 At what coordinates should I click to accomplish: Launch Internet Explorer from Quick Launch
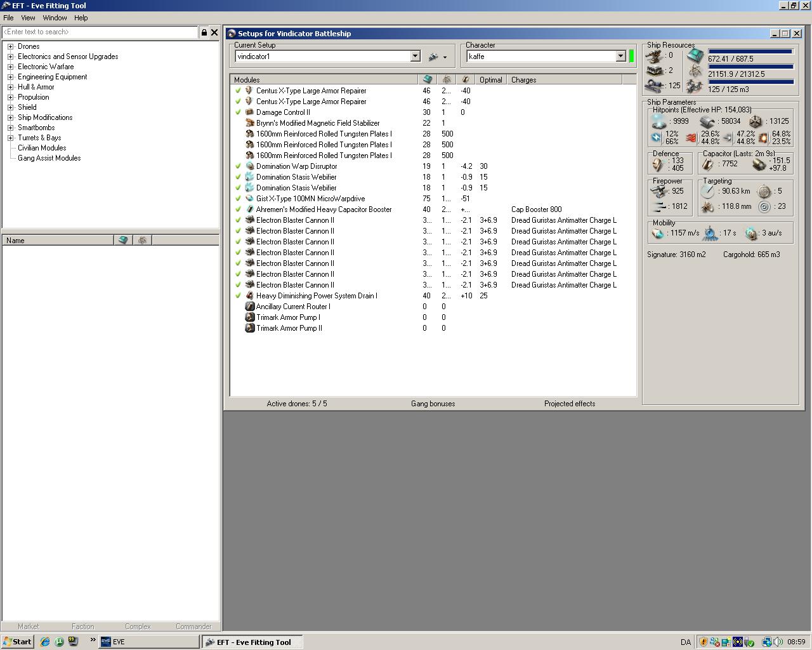tap(45, 642)
